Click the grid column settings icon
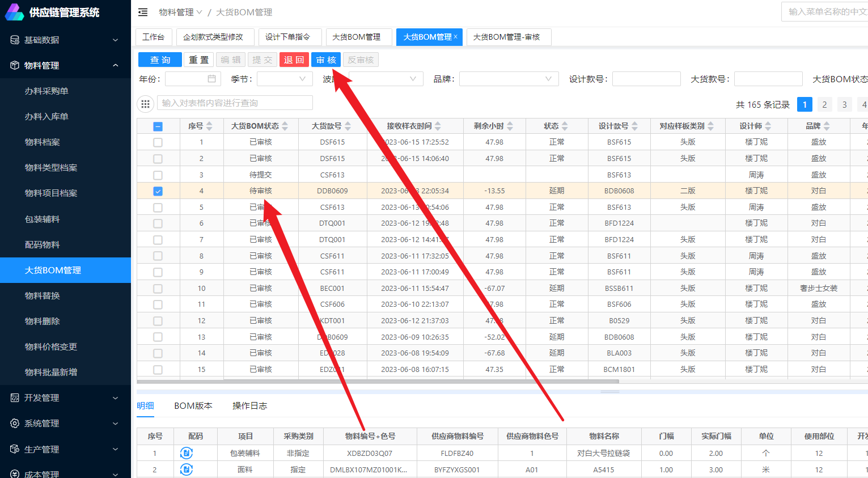The width and height of the screenshot is (868, 478). click(x=145, y=103)
